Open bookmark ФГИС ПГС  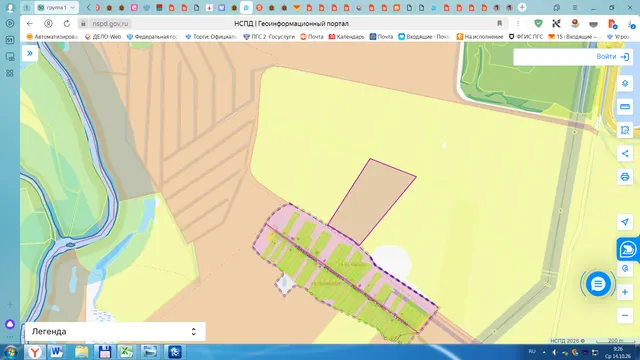[x=526, y=37]
